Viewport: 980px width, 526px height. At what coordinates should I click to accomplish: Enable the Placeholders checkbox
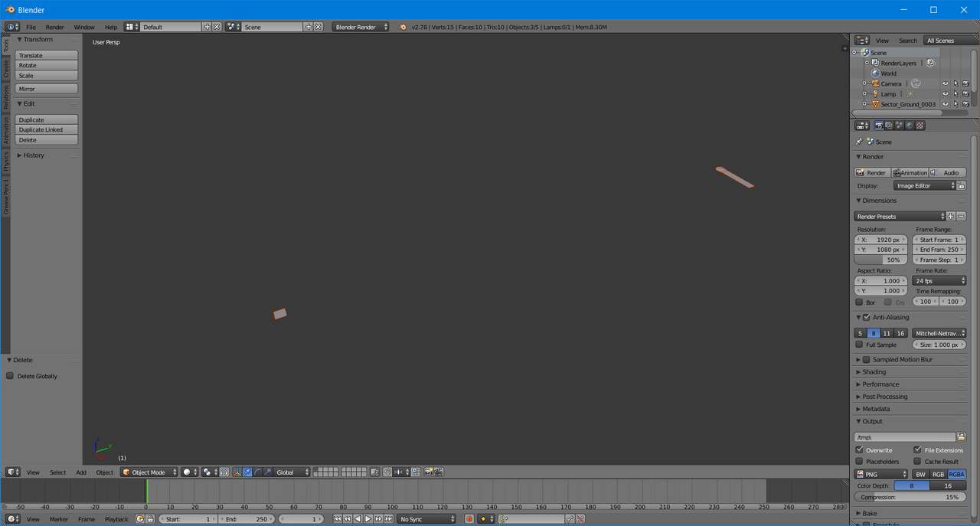[859, 462]
